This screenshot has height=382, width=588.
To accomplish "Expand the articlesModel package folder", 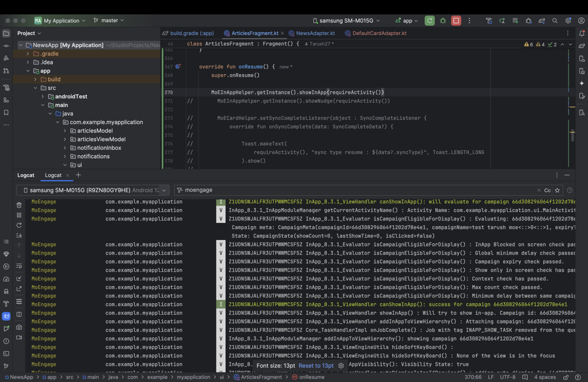I will point(65,130).
